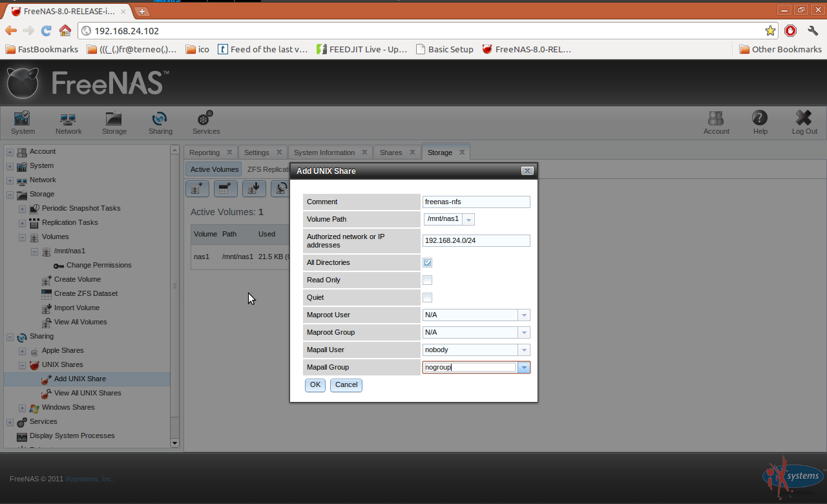Collapse the Volumes tree entry
This screenshot has height=504, width=827.
[x=21, y=236]
